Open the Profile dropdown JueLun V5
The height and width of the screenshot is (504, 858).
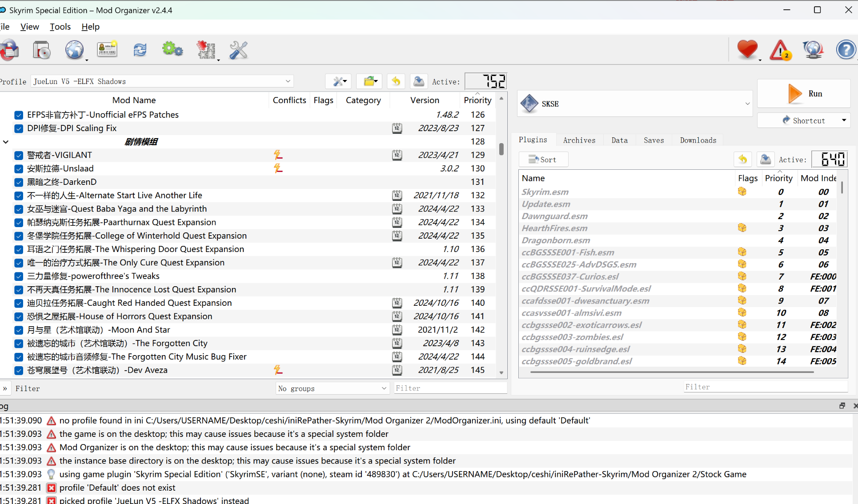[163, 81]
